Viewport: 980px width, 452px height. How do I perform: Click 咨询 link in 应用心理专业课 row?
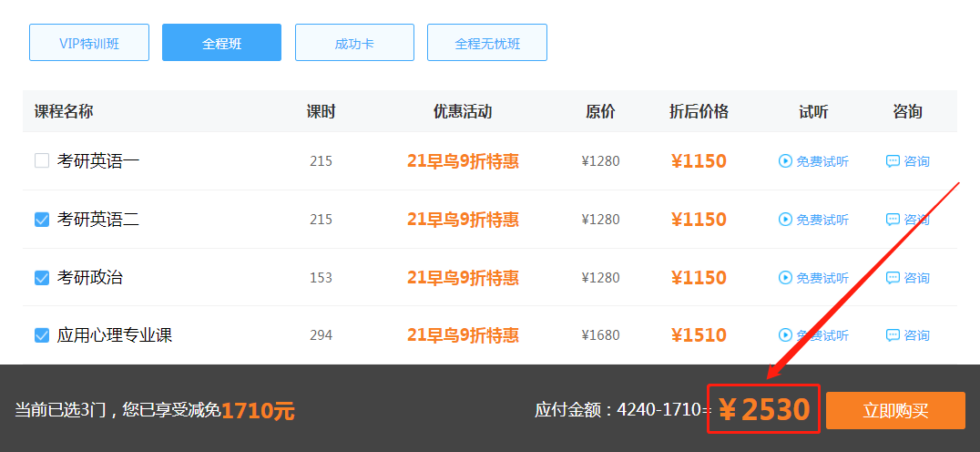[x=917, y=335]
